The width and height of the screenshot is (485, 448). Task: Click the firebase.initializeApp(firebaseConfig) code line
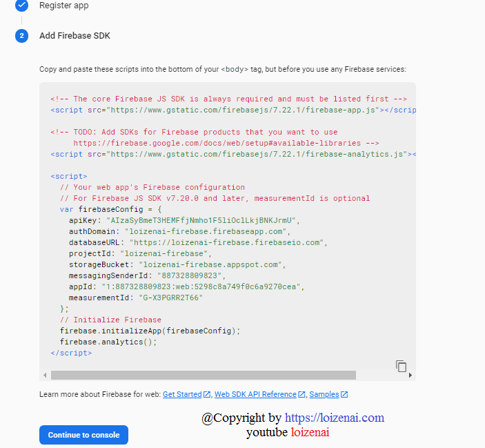(x=150, y=331)
